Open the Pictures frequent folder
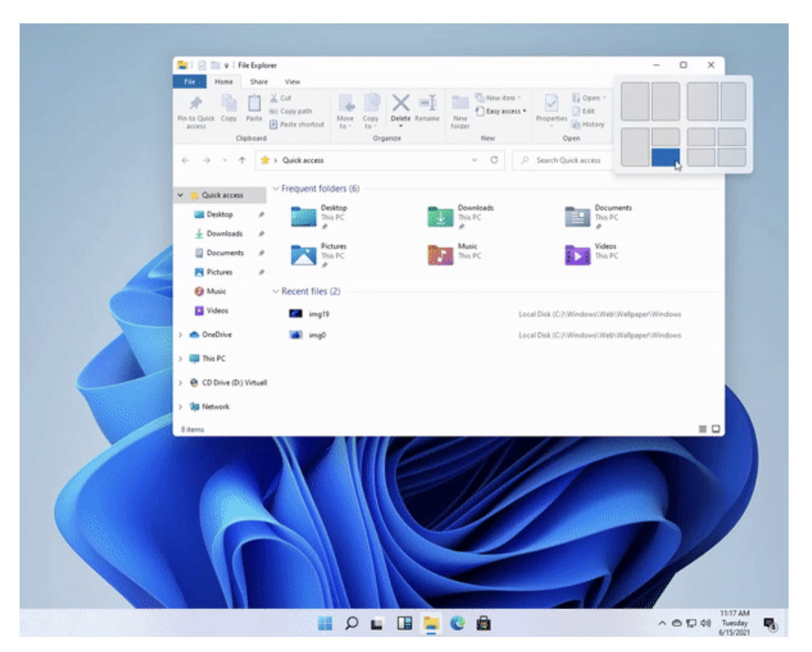The height and width of the screenshot is (652, 812). [318, 256]
